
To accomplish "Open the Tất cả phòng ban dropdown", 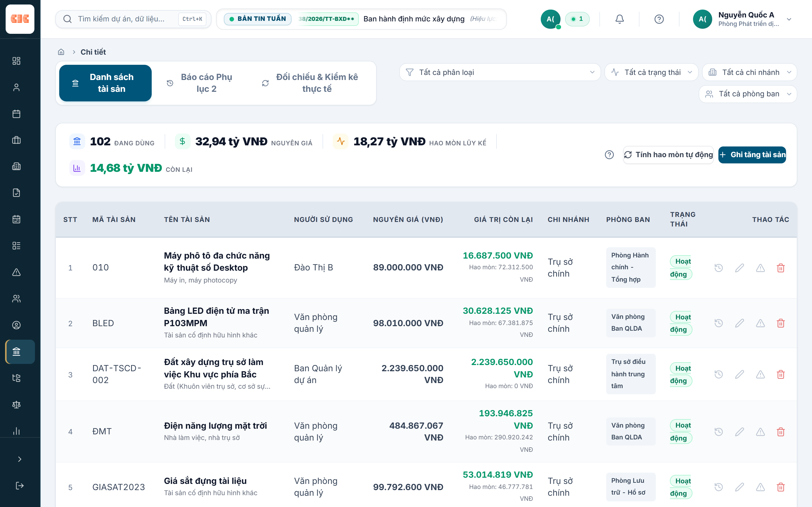I will (748, 94).
